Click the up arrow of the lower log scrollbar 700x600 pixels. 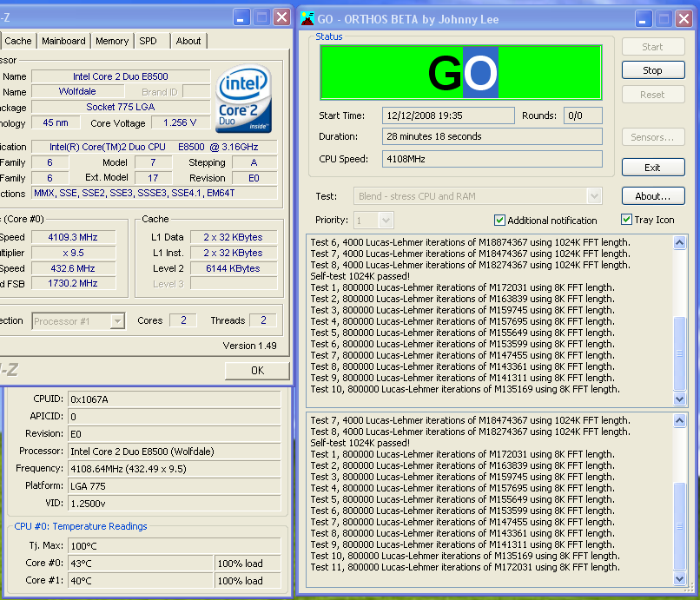679,420
